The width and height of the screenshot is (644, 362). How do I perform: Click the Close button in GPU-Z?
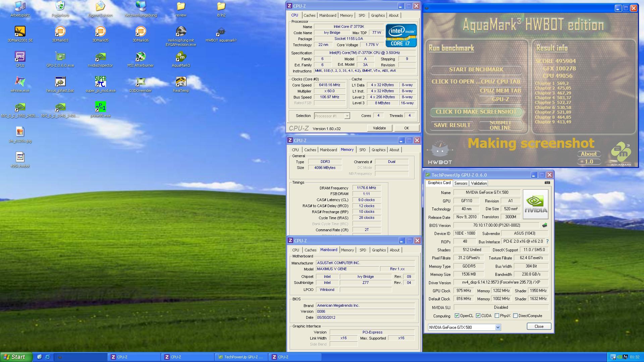pyautogui.click(x=539, y=326)
